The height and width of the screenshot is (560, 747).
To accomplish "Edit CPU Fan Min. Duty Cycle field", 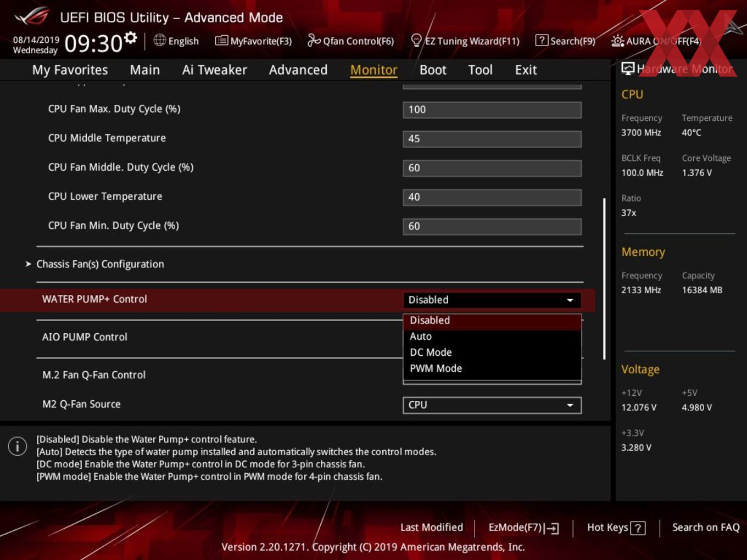I will coord(492,226).
